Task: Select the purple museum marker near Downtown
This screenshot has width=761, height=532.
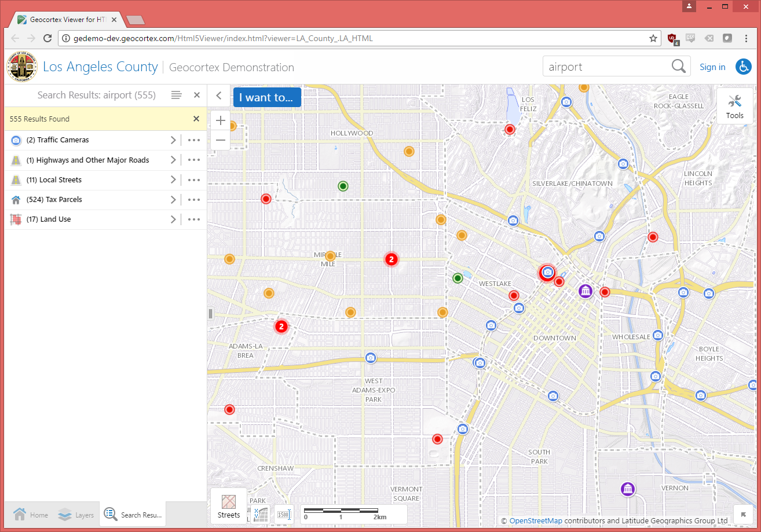Action: pos(586,291)
